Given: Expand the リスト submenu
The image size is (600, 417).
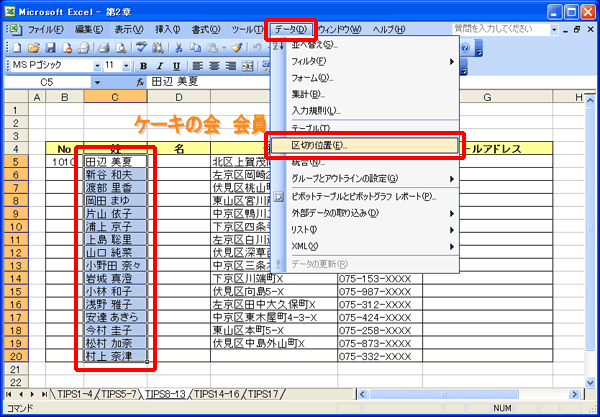Looking at the screenshot, I should tap(452, 230).
